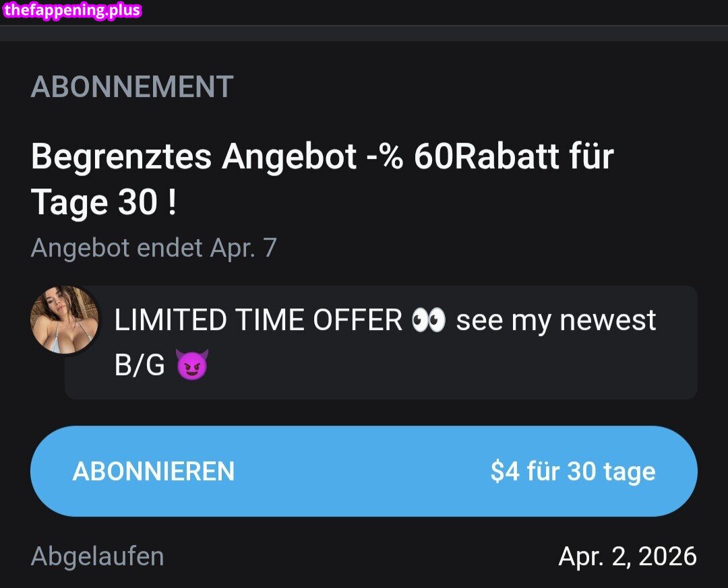Click the '$4 für 30 tage' price label
728x588 pixels.
click(573, 471)
